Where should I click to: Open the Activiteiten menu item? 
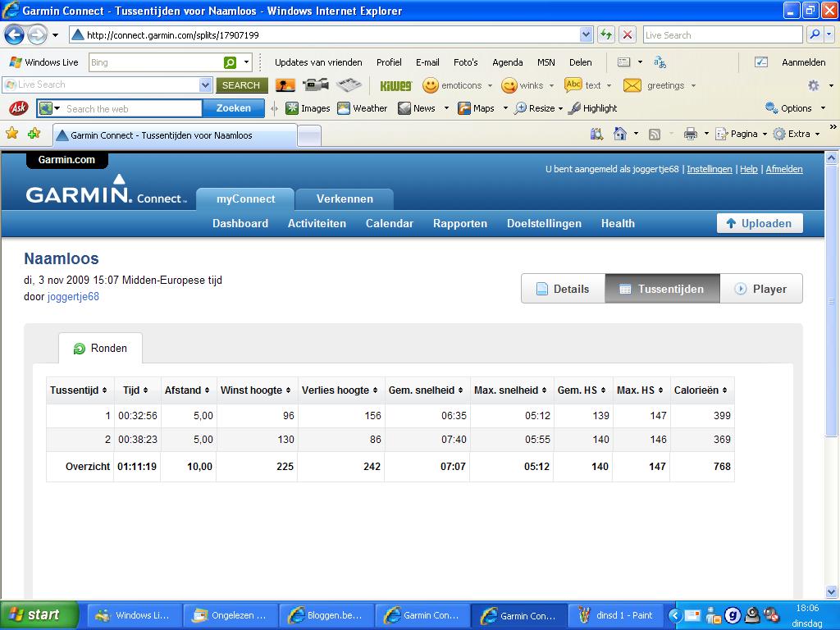[x=317, y=223]
